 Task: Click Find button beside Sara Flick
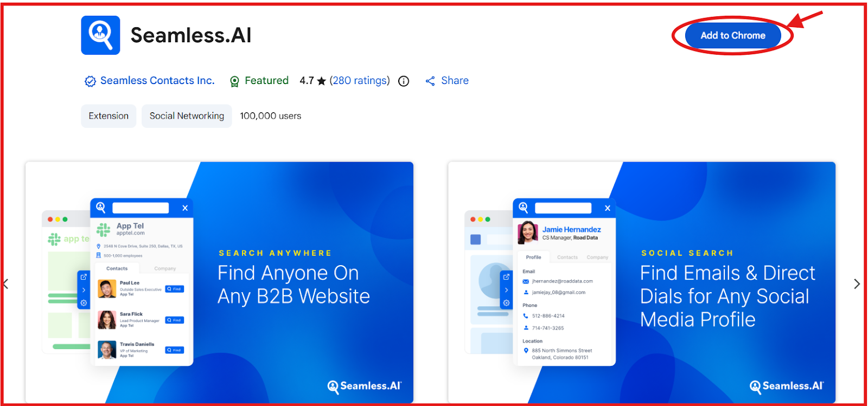[175, 320]
